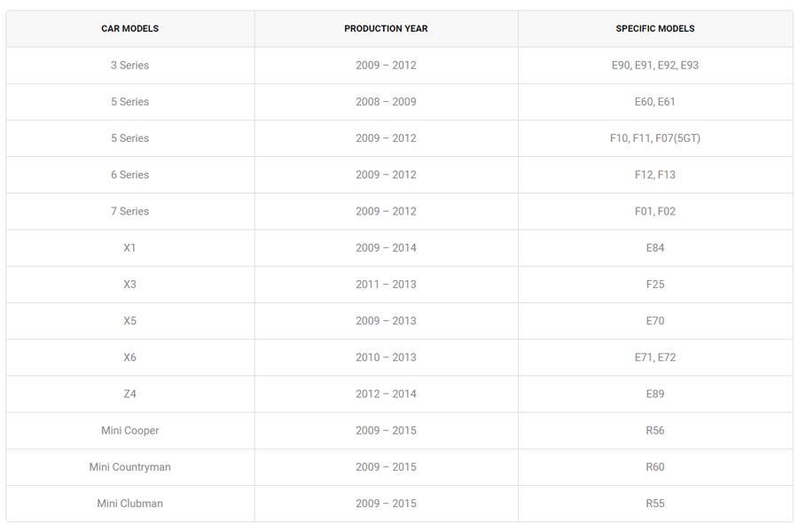Click the CAR MODELS column header
Viewport: 798px width, 532px height.
point(129,28)
